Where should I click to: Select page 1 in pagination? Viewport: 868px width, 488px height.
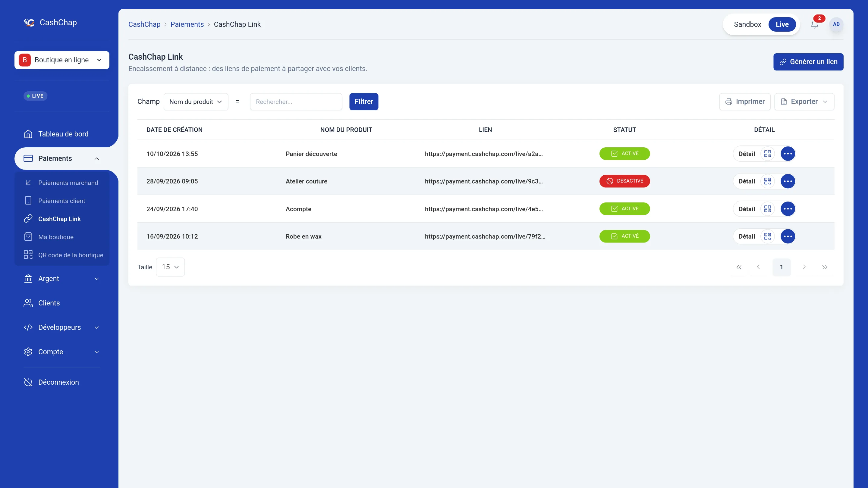click(782, 267)
